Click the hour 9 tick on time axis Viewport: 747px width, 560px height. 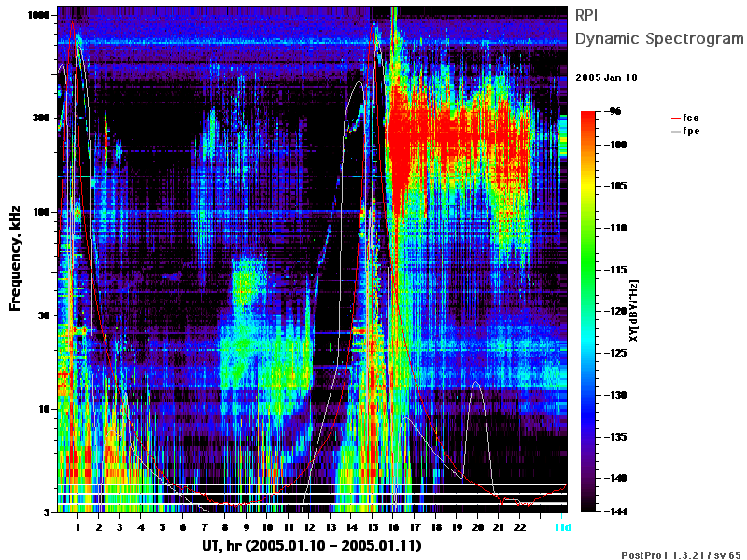tap(246, 527)
